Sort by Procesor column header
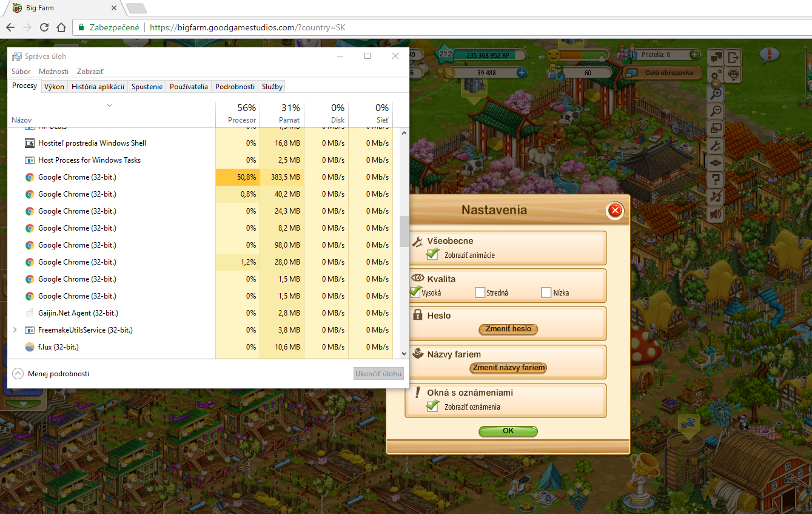Viewport: 812px width, 514px height. [x=238, y=113]
